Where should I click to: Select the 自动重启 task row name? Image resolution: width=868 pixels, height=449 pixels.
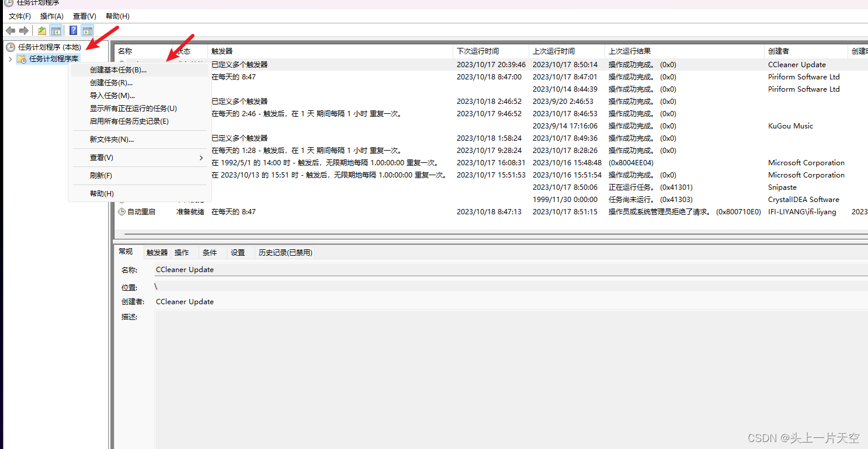[141, 212]
